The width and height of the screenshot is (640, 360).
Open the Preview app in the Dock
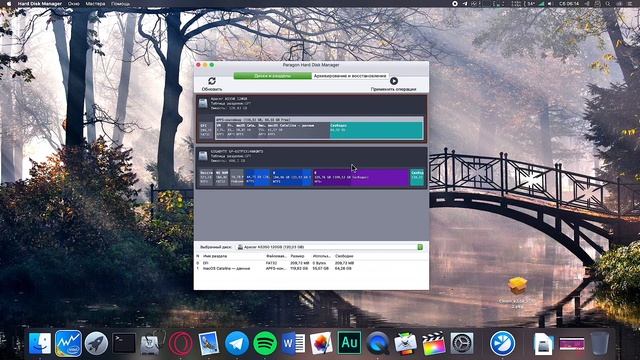point(209,343)
